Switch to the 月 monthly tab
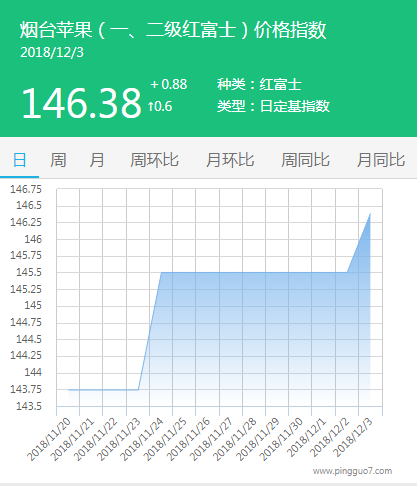Image resolution: width=417 pixels, height=486 pixels. click(97, 160)
